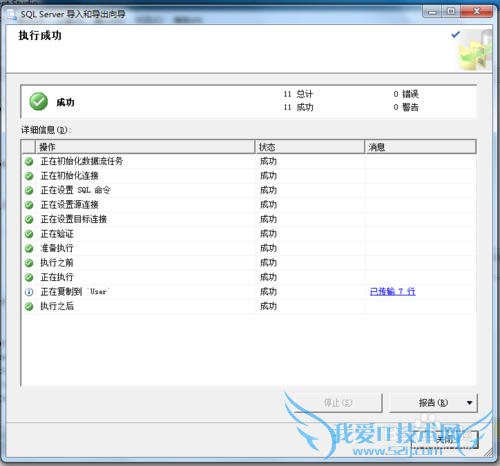Select the 执行之前 row text
The height and width of the screenshot is (466, 500).
[x=57, y=263]
